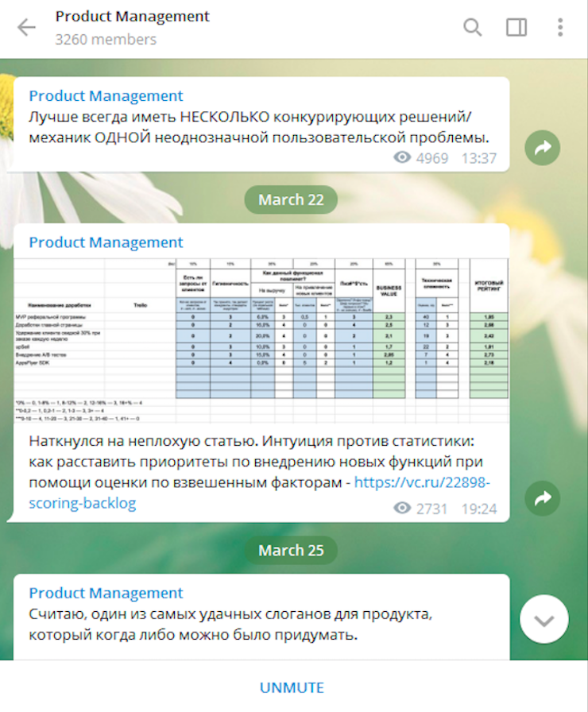Forward the 13:37 message with share arrow
The image size is (588, 712).
(542, 148)
